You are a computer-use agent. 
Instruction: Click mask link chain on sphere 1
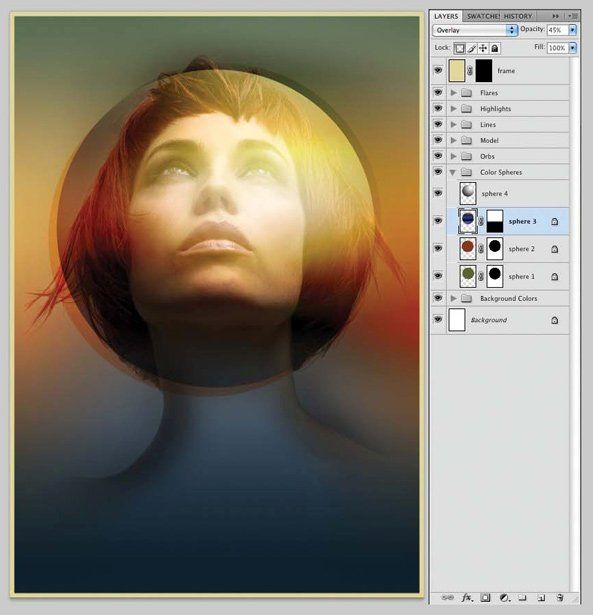[x=481, y=277]
